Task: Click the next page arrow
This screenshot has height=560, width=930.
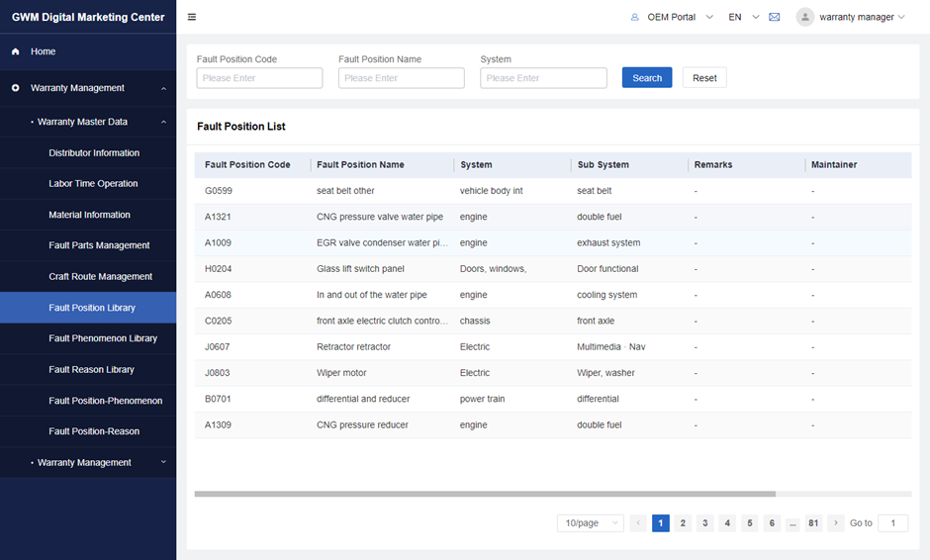Action: coord(836,522)
